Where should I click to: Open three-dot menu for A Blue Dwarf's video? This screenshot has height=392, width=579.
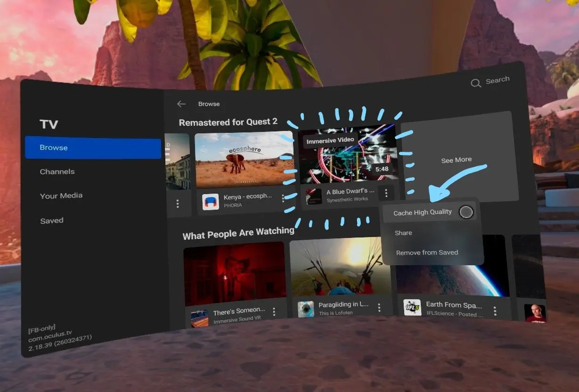[x=386, y=193]
